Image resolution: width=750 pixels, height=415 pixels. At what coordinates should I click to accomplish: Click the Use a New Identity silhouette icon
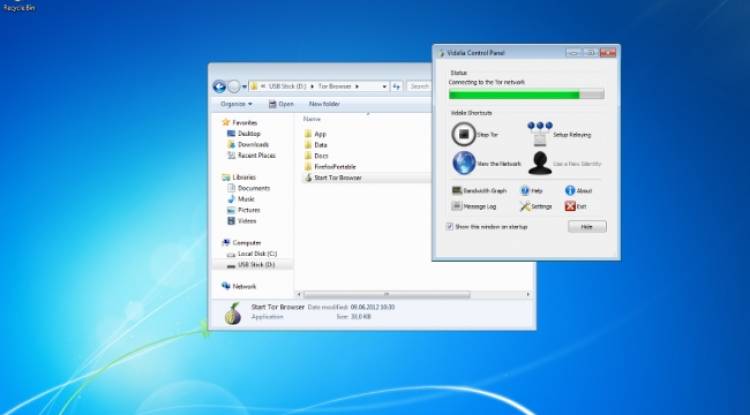click(x=540, y=163)
